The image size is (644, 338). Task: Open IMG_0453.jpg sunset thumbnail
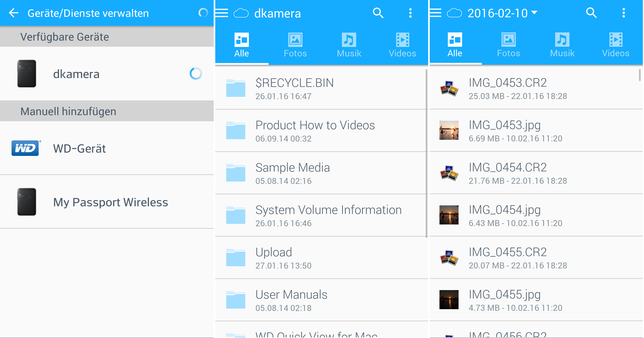pos(449,130)
